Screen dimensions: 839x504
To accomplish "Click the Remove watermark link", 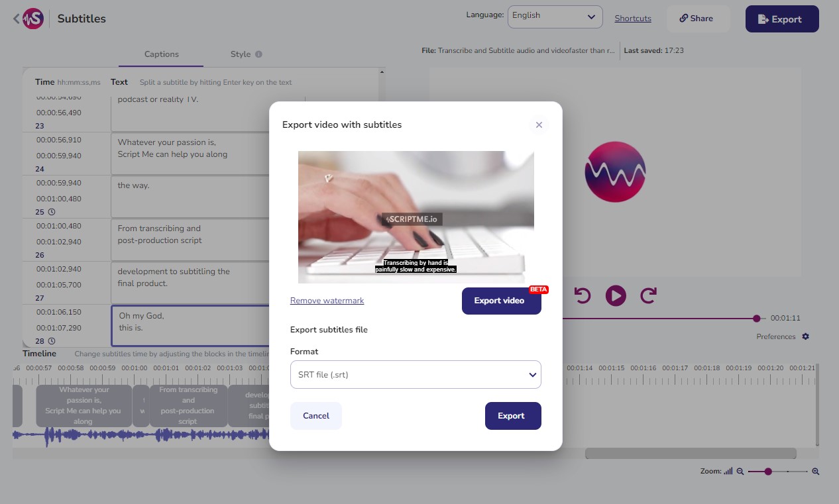I will tap(327, 301).
